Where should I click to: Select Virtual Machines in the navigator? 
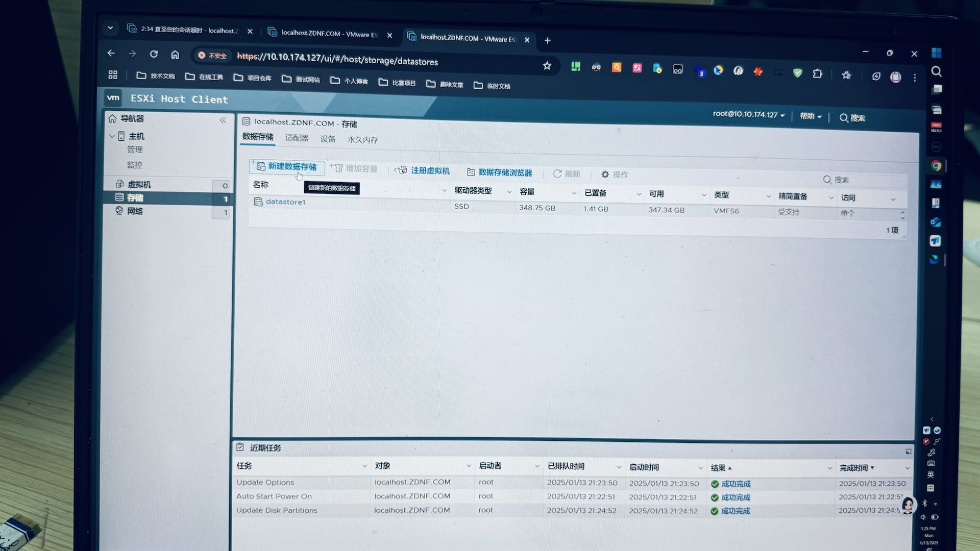(139, 185)
